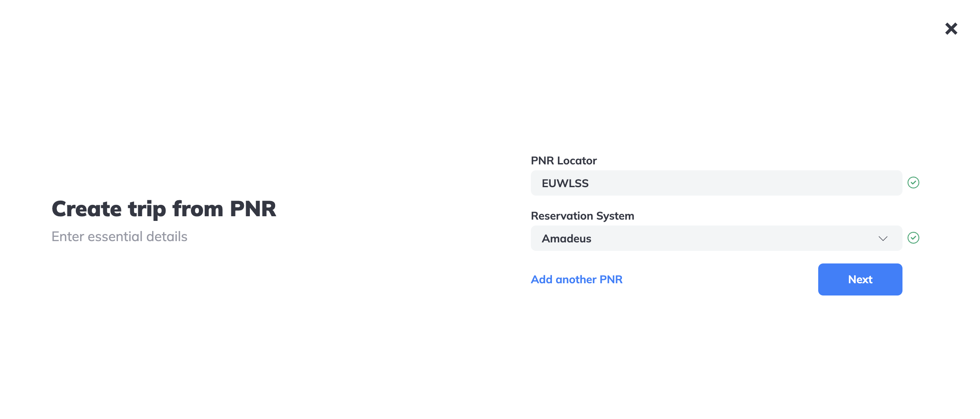980x419 pixels.
Task: Select the Amadeus value text in dropdown
Action: coord(566,239)
